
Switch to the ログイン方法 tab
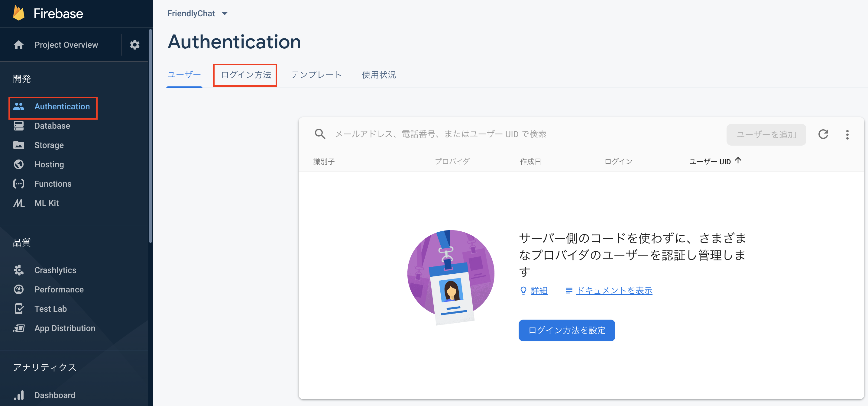(245, 75)
